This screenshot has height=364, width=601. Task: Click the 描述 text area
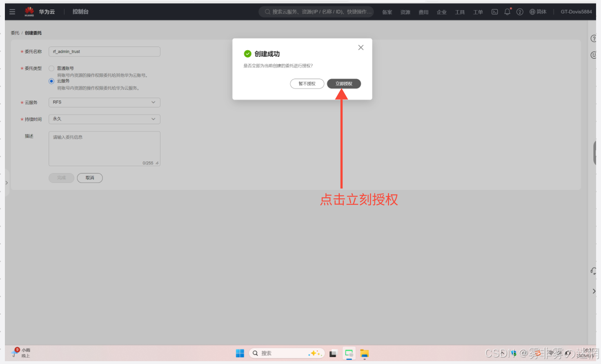pos(104,149)
